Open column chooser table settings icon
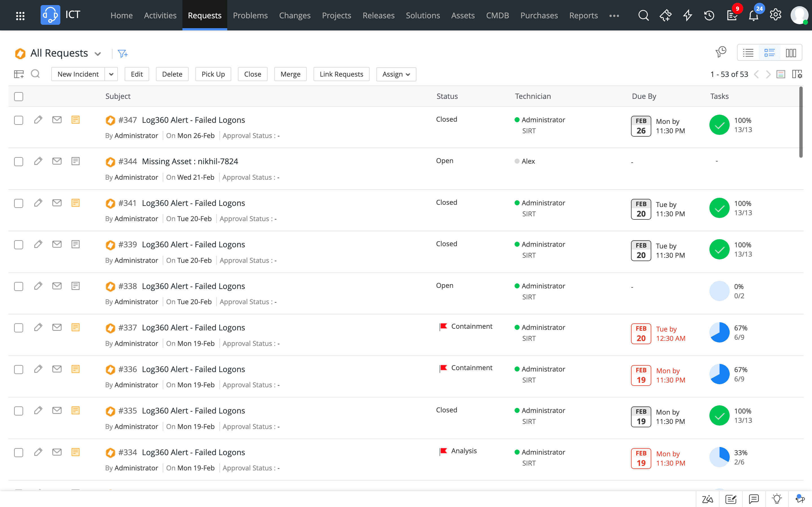Viewport: 812px width, 507px height. click(797, 74)
